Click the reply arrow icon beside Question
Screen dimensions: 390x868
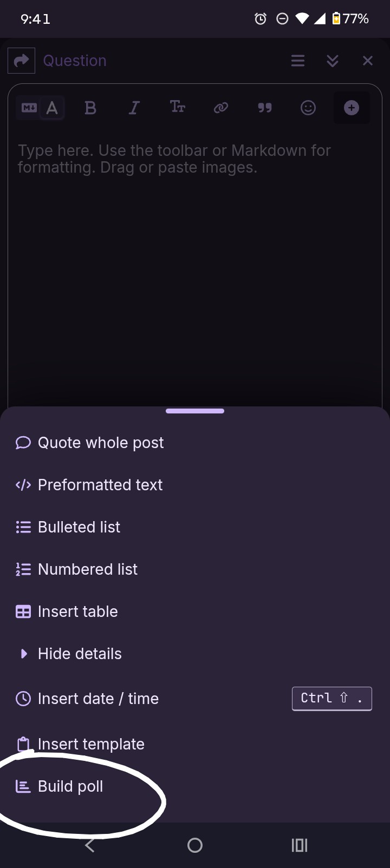click(22, 61)
